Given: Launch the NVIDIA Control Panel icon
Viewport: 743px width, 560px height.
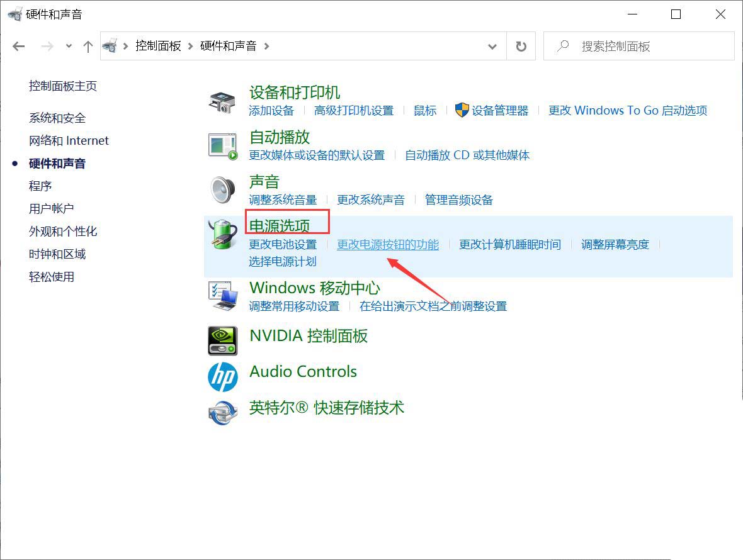Looking at the screenshot, I should (x=222, y=340).
